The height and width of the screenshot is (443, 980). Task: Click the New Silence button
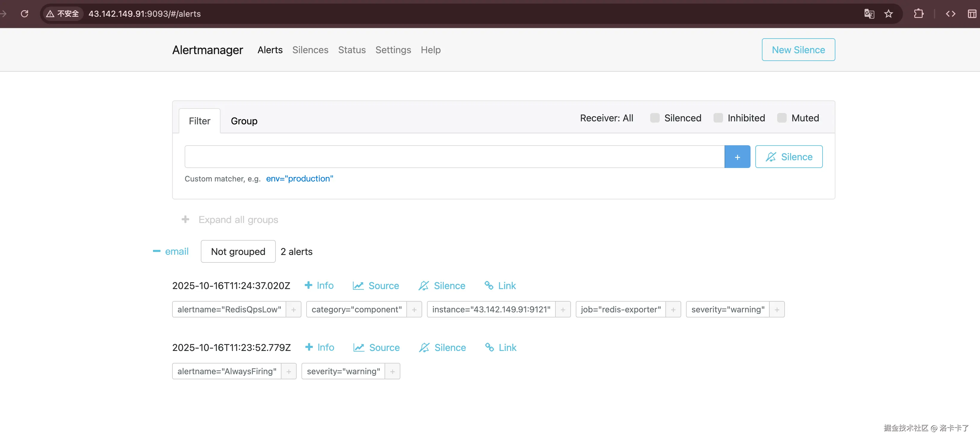point(798,50)
